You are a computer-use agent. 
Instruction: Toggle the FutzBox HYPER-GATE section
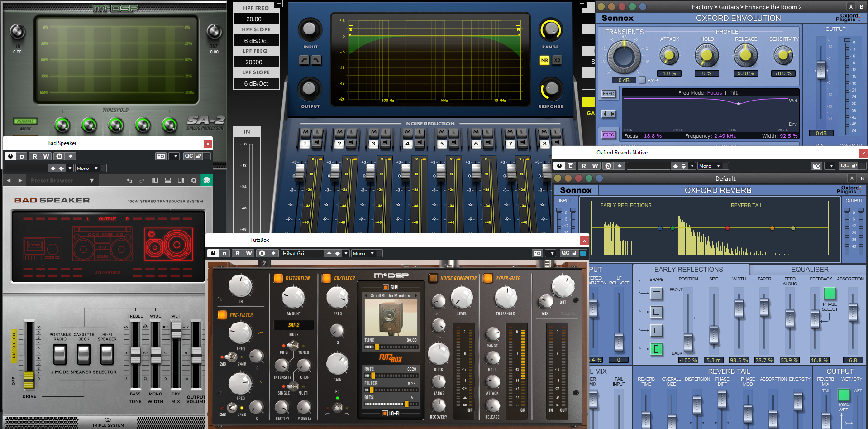(x=488, y=278)
